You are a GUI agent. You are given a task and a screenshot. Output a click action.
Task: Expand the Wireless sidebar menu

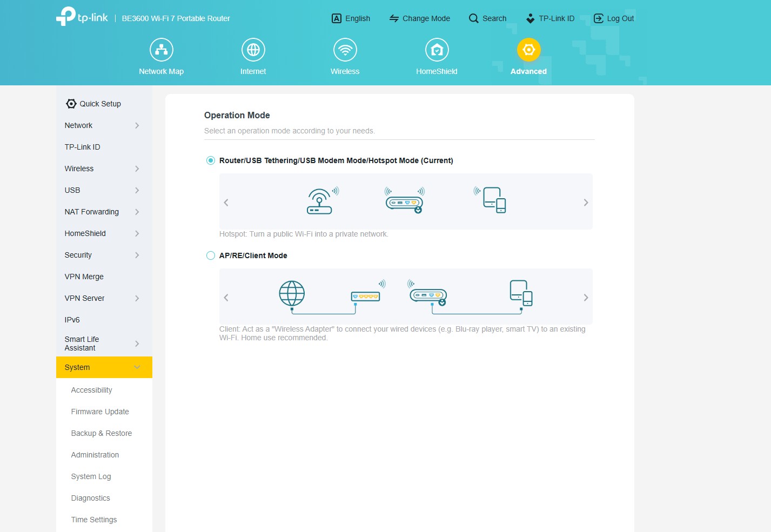(104, 169)
